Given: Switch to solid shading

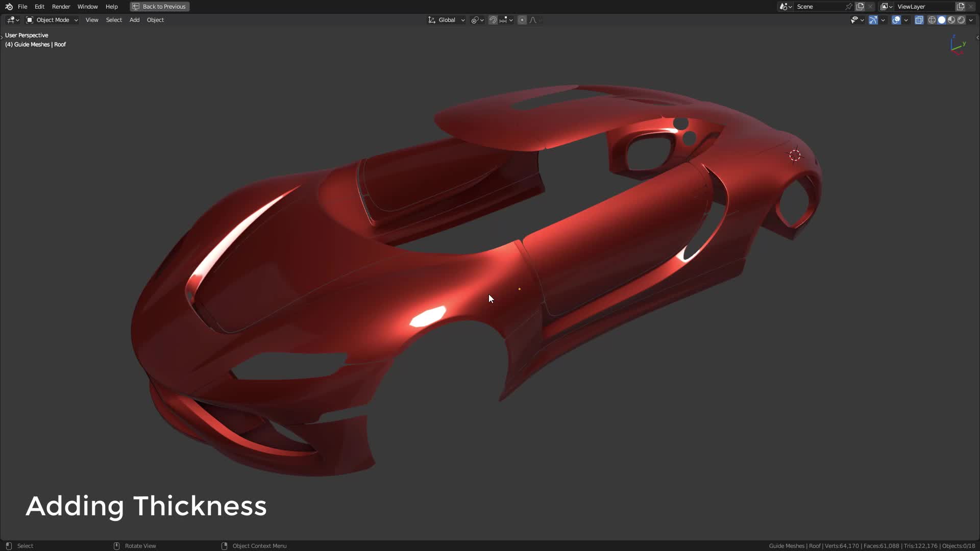Looking at the screenshot, I should pyautogui.click(x=942, y=20).
